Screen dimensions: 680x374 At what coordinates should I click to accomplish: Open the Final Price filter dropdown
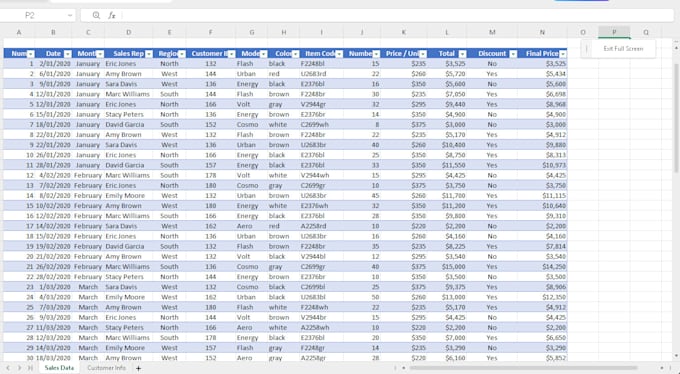[562, 54]
